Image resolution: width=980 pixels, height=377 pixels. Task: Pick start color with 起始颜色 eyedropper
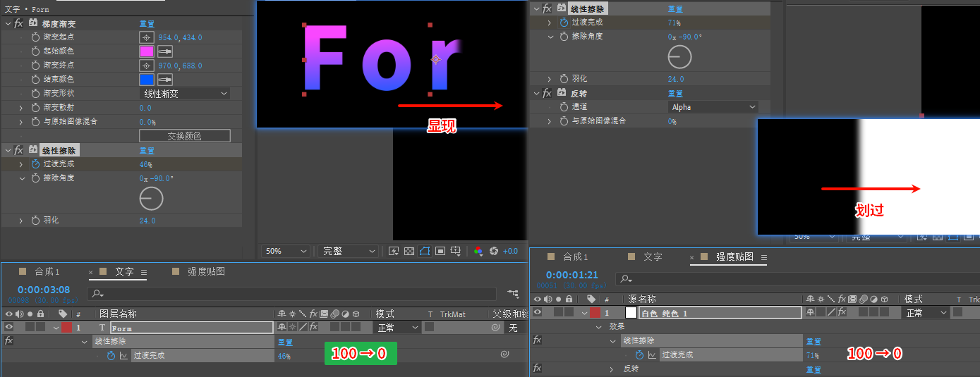tap(164, 51)
